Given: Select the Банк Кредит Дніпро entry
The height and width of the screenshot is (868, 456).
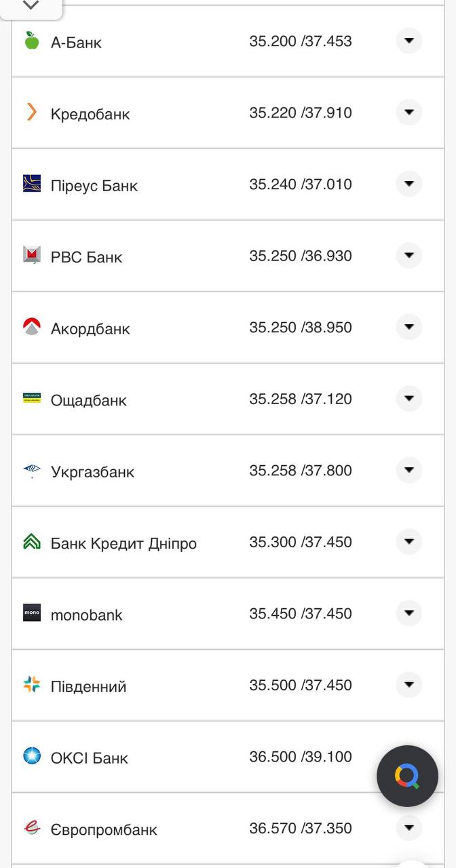Looking at the screenshot, I should (x=122, y=542).
